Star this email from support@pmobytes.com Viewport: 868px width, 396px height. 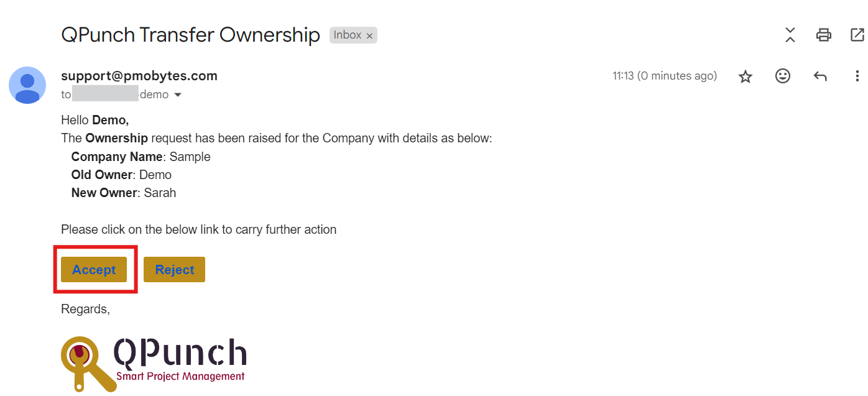[x=746, y=76]
